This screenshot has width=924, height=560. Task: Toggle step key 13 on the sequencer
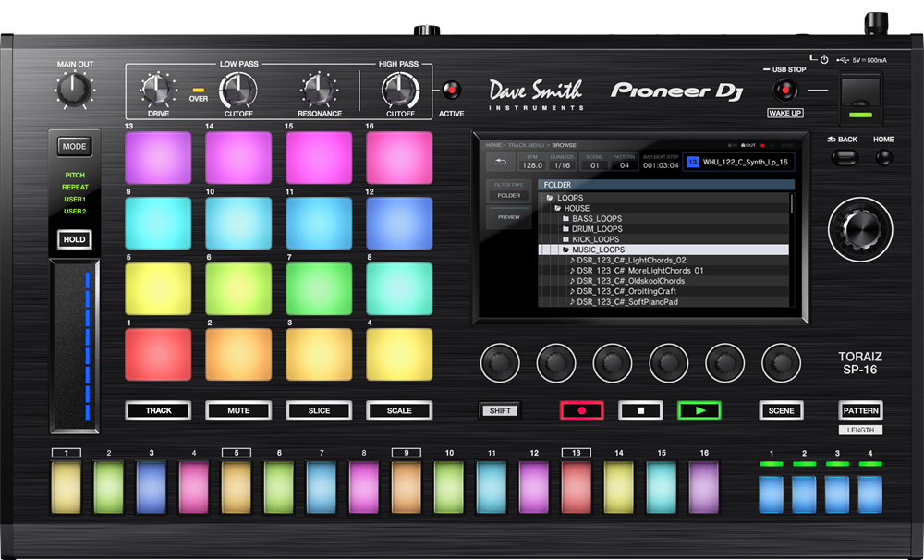577,488
